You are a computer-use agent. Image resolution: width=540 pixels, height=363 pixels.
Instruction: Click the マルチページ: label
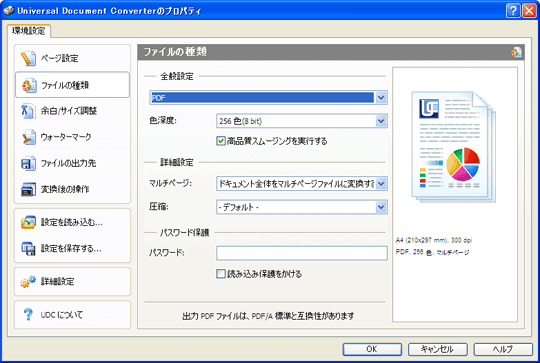pyautogui.click(x=170, y=183)
